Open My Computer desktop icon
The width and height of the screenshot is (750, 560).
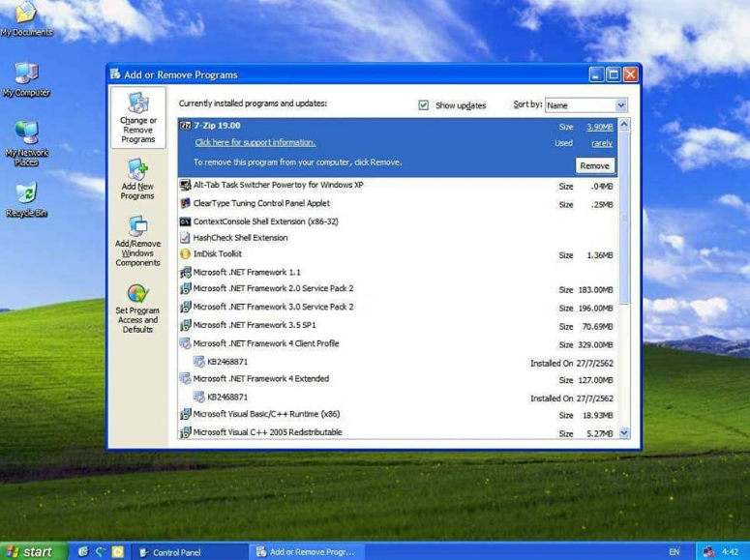(26, 79)
